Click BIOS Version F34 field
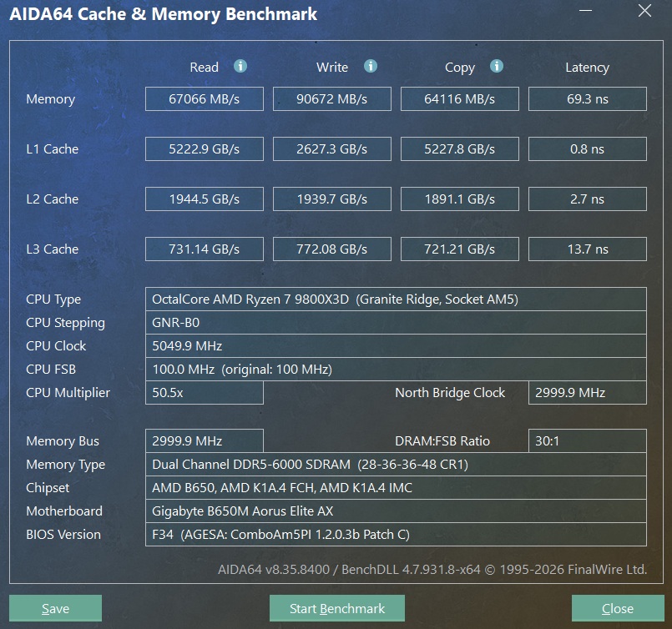This screenshot has width=672, height=629. tap(396, 535)
